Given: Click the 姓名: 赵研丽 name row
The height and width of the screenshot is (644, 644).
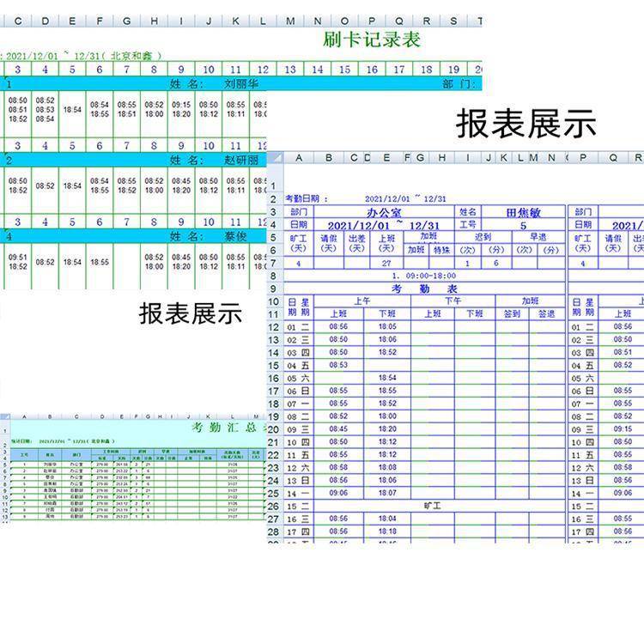Looking at the screenshot, I should pos(133,160).
